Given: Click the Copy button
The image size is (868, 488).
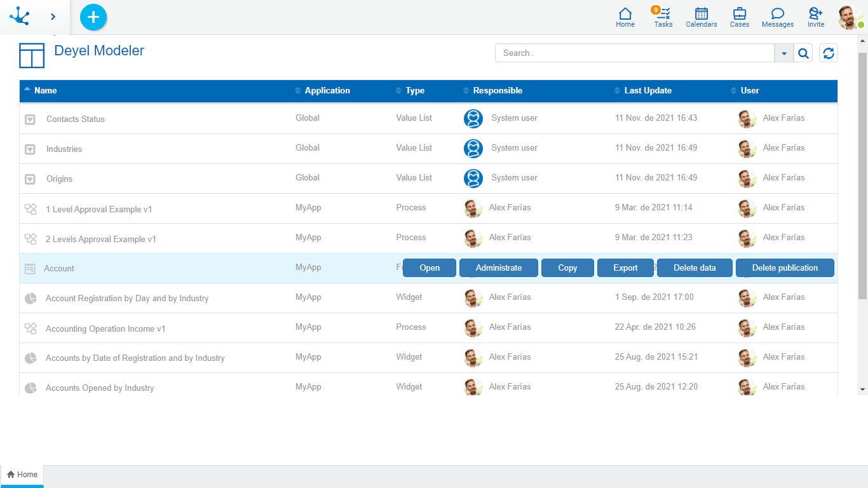Looking at the screenshot, I should point(567,268).
